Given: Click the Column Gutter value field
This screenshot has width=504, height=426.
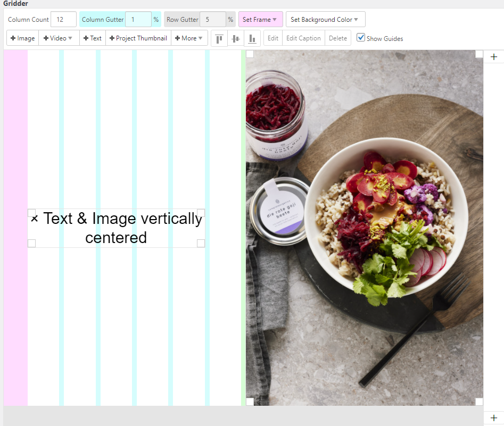Looking at the screenshot, I should 138,20.
